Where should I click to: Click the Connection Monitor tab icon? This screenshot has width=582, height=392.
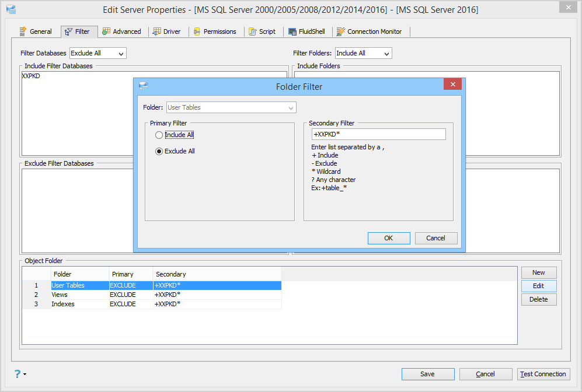(341, 32)
